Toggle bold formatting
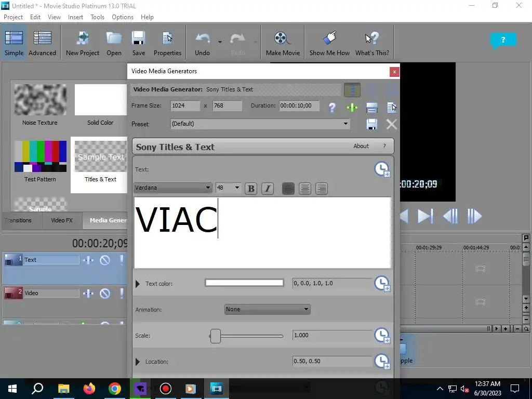 click(251, 189)
